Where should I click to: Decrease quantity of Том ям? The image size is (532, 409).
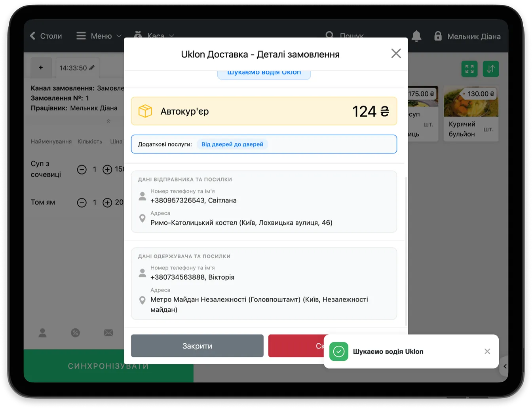tap(82, 203)
